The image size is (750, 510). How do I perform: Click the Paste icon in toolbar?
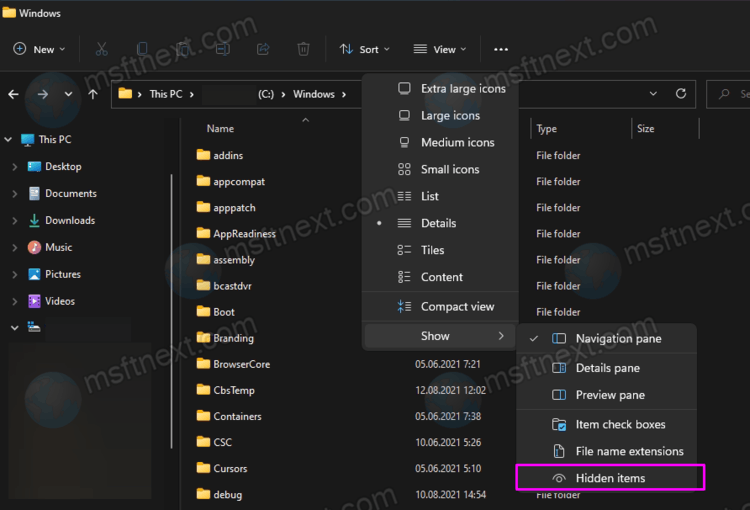click(182, 49)
